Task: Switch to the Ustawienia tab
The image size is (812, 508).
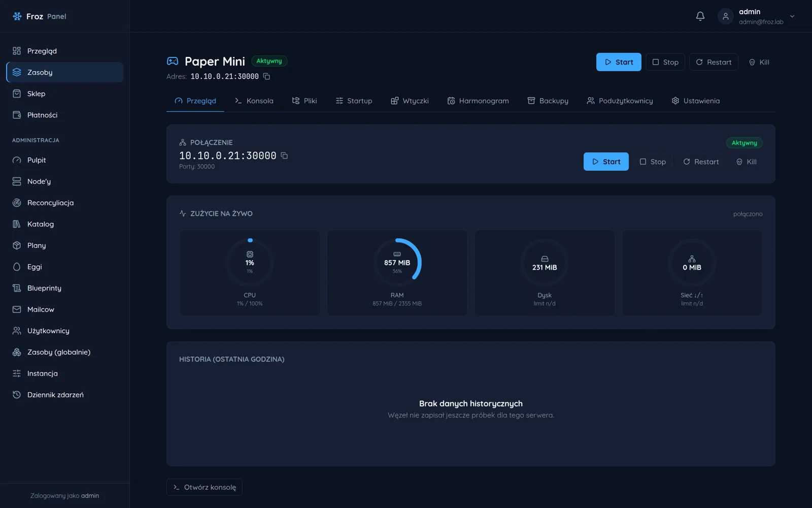Action: click(x=696, y=101)
